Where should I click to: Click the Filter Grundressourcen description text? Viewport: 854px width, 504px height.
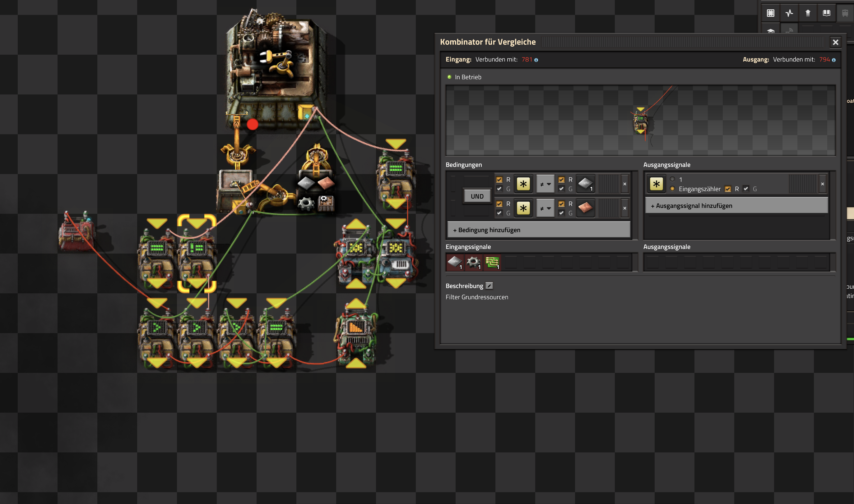(x=477, y=297)
